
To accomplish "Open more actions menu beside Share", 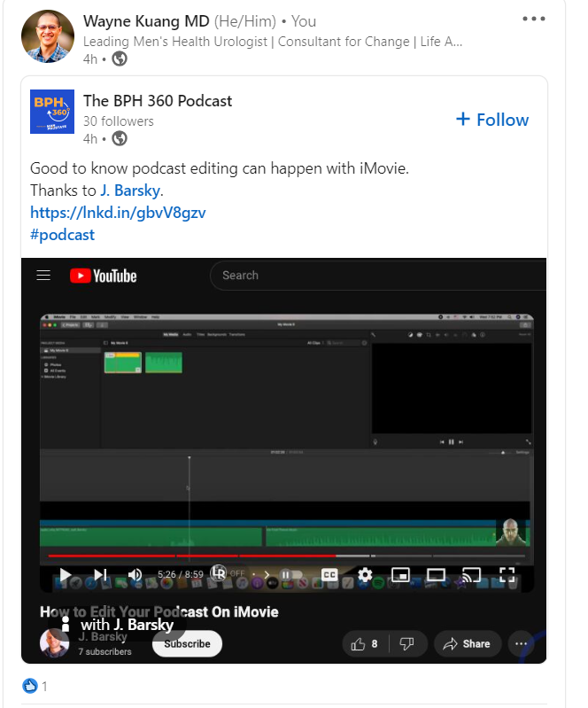I will pos(522,644).
